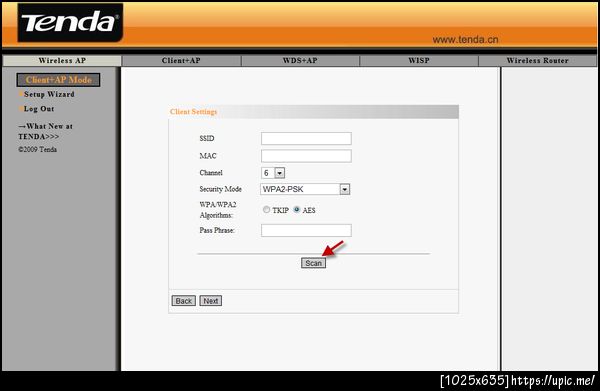600x391 pixels.
Task: Select the TKIP algorithm radio button
Action: click(266, 210)
